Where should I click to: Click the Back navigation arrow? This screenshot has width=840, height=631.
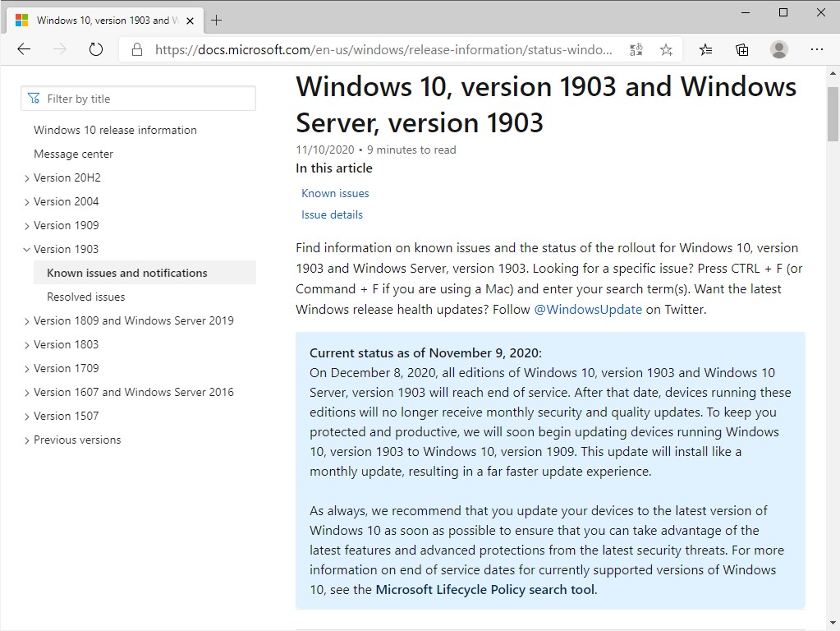coord(24,49)
